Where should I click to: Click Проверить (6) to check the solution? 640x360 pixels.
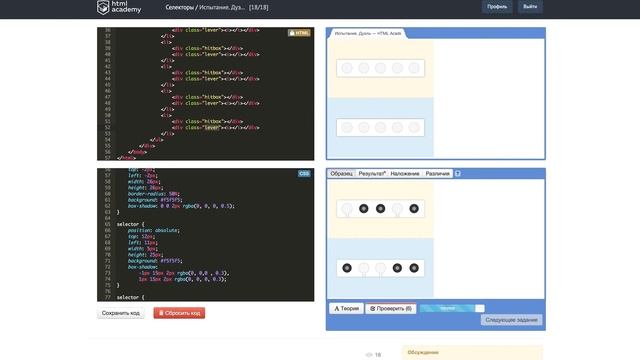coord(391,309)
